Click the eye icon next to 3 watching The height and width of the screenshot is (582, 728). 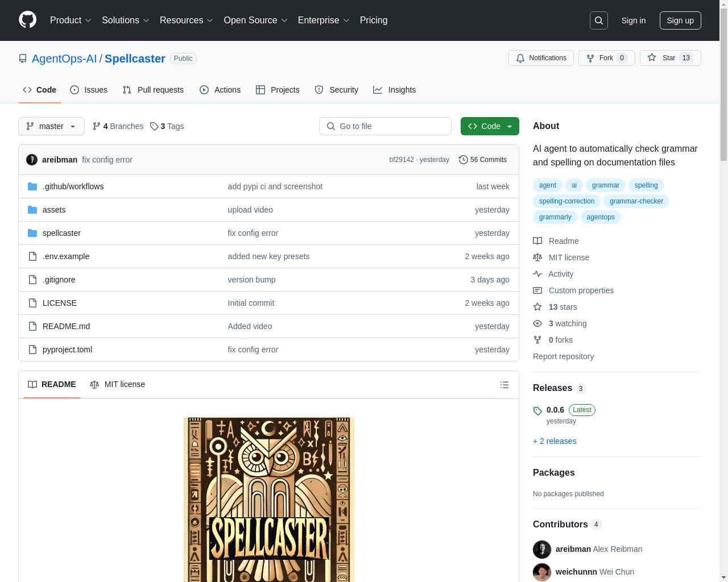[x=537, y=323]
